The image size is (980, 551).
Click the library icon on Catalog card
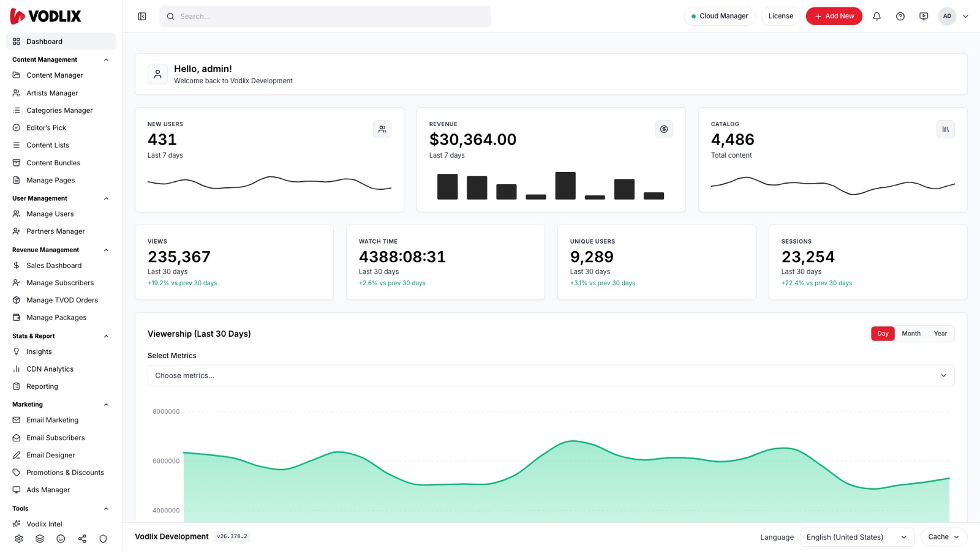(946, 129)
